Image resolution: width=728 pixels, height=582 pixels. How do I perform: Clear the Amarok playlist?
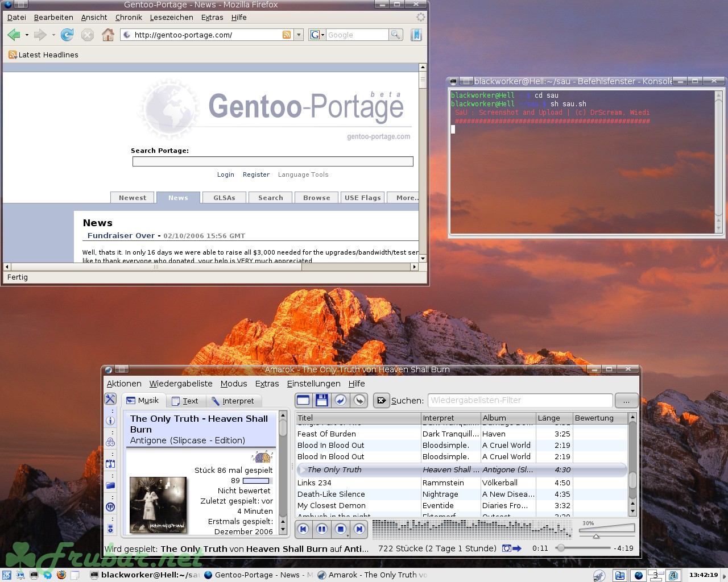click(x=303, y=400)
